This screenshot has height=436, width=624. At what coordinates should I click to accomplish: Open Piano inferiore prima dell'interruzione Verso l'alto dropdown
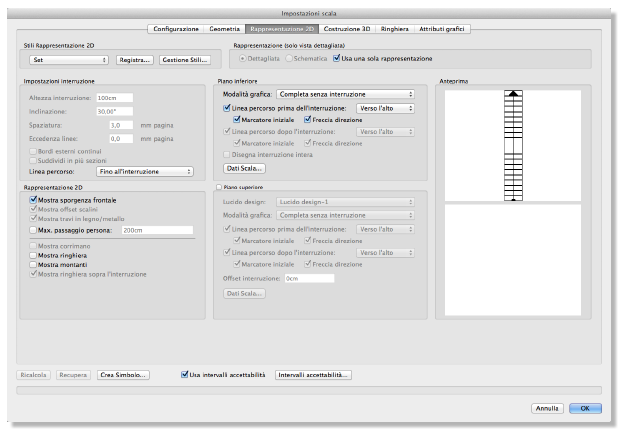385,108
